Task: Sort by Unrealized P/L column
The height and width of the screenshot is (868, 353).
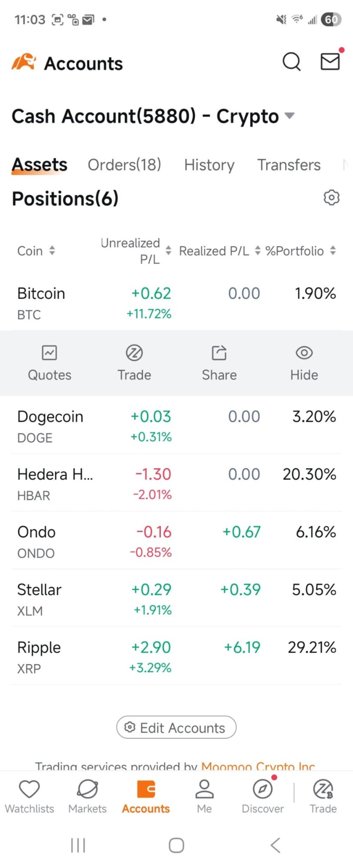Action: 136,251
